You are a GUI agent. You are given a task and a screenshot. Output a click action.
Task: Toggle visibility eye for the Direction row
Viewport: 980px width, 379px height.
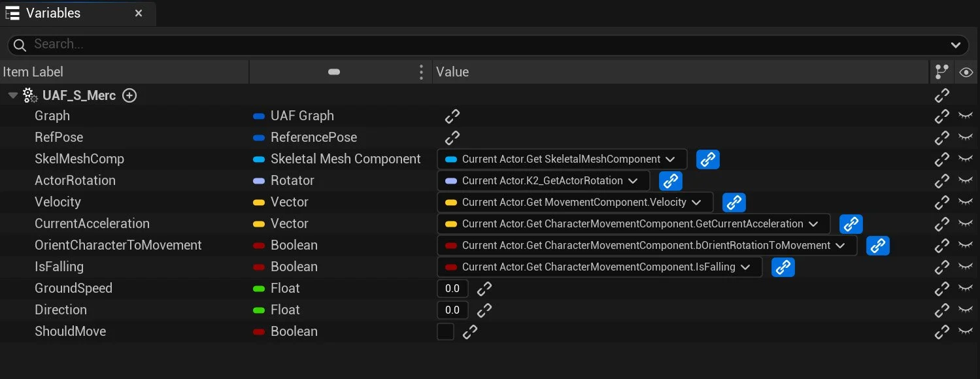pyautogui.click(x=966, y=310)
